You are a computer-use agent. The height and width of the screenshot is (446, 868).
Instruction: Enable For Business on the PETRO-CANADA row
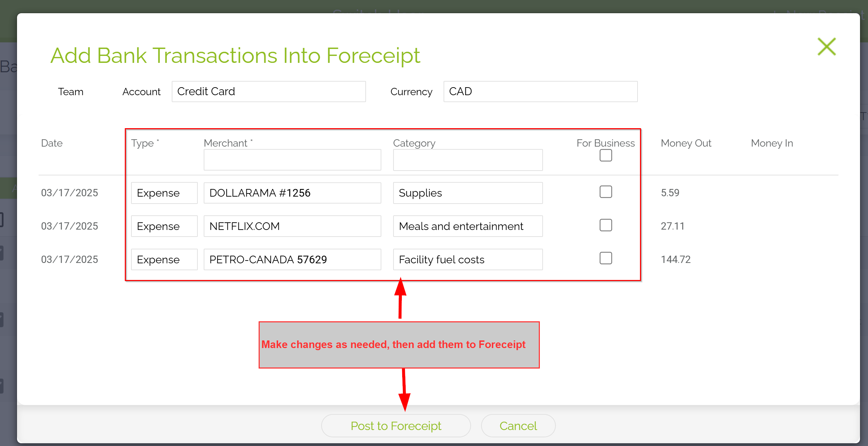click(x=606, y=258)
